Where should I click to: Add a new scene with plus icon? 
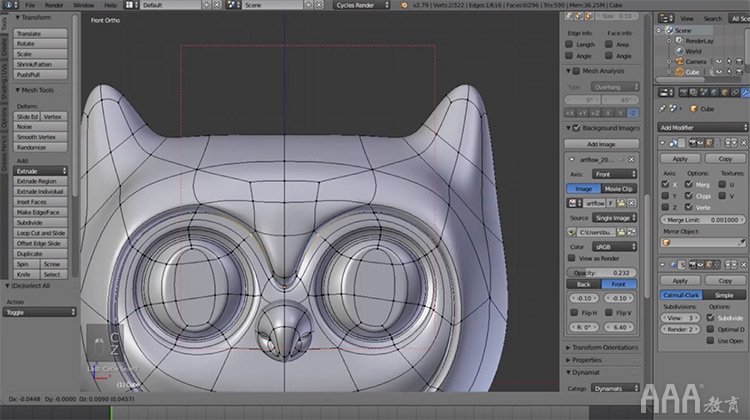tap(309, 5)
